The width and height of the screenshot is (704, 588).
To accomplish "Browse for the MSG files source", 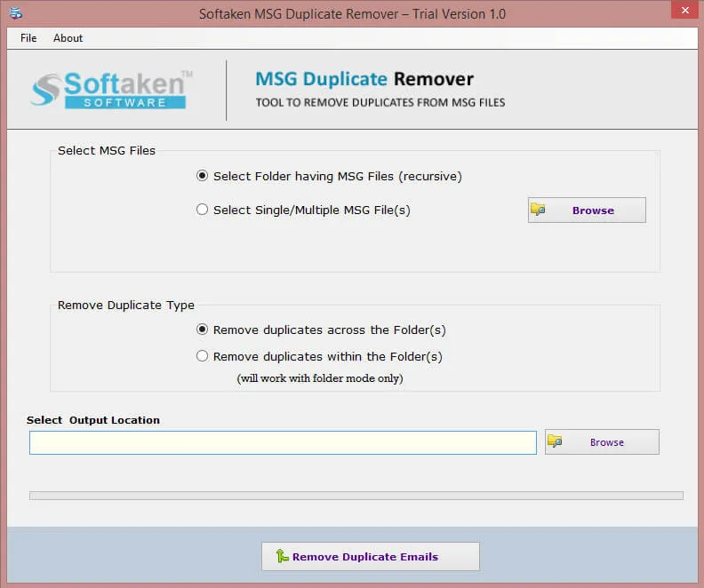I will tap(587, 211).
